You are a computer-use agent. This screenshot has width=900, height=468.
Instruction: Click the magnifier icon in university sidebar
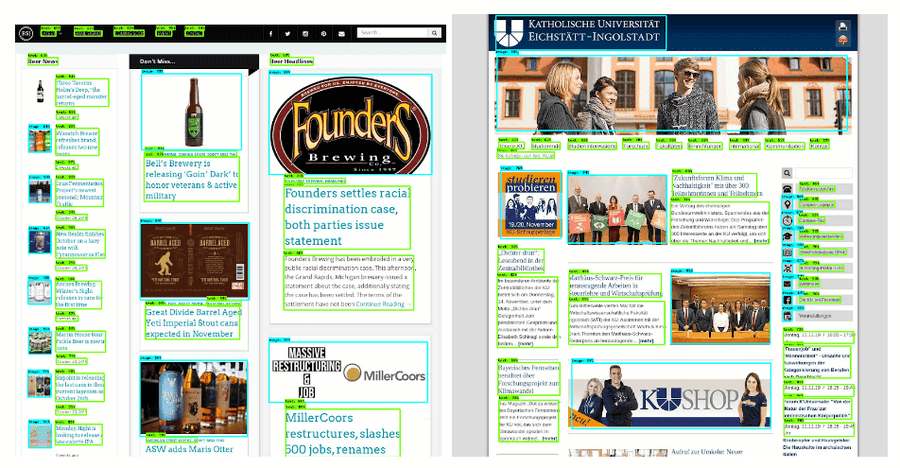[787, 173]
